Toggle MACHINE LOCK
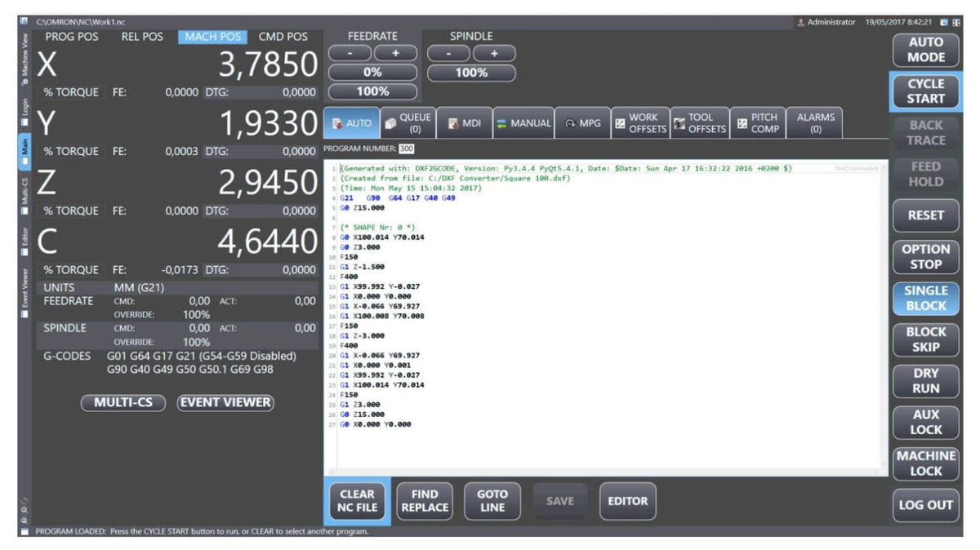980x550 pixels. tap(925, 464)
